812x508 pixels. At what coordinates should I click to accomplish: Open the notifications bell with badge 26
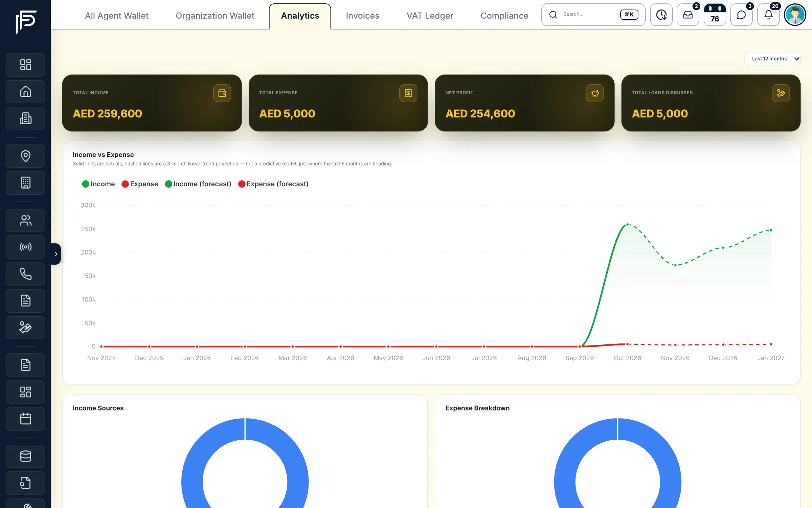pyautogui.click(x=768, y=15)
